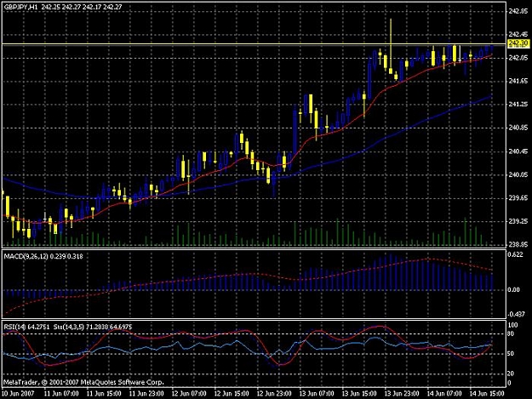
Task: Click the 13 Jun 15:00 time label
Action: click(x=359, y=394)
